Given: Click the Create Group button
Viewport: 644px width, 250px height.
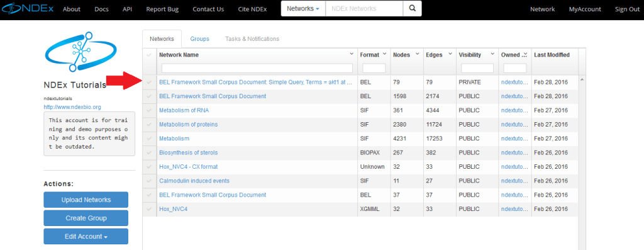Looking at the screenshot, I should click(x=86, y=218).
